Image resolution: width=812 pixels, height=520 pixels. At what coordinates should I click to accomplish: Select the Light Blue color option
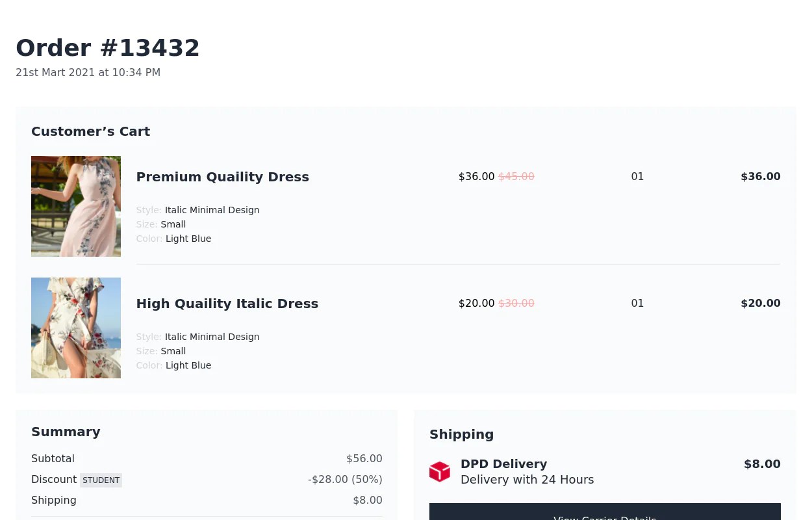coord(188,239)
